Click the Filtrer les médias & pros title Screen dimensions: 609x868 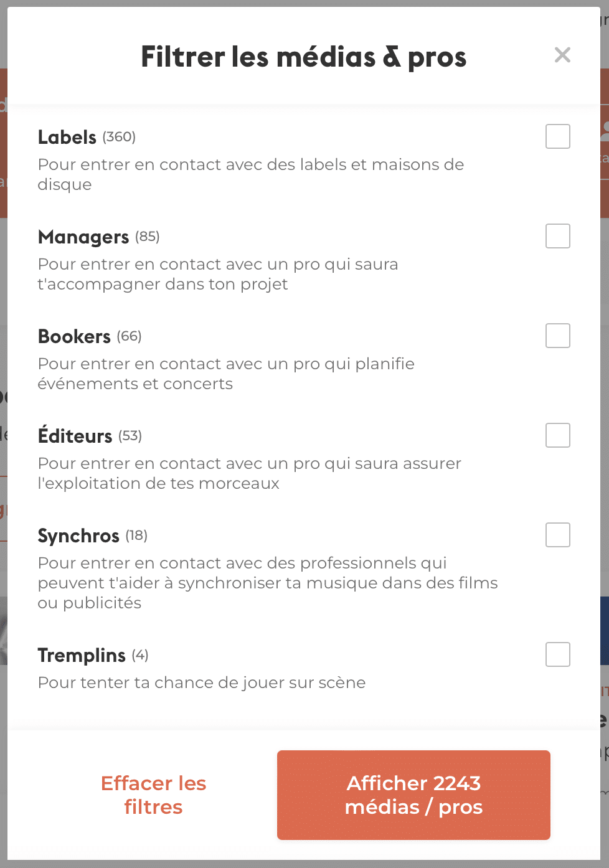tap(304, 57)
